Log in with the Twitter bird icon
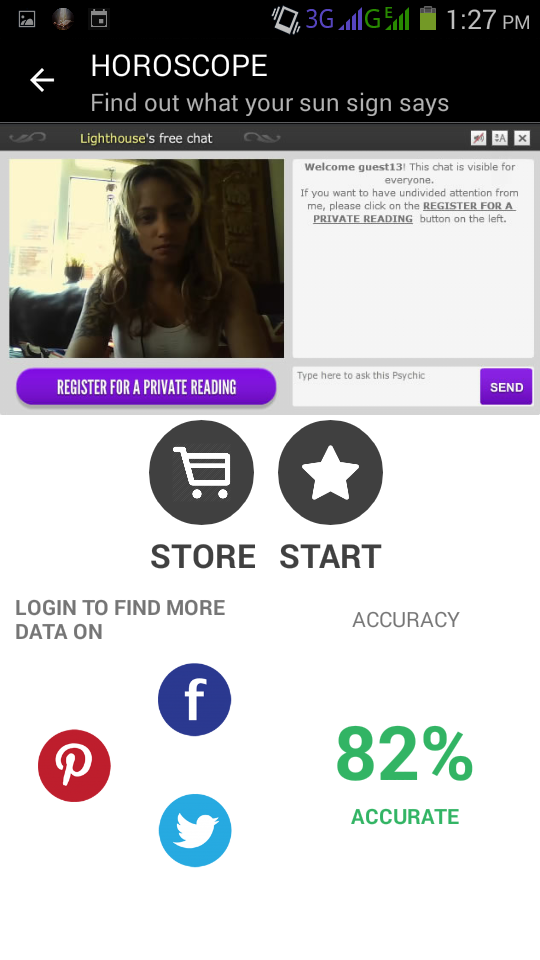 [x=195, y=830]
